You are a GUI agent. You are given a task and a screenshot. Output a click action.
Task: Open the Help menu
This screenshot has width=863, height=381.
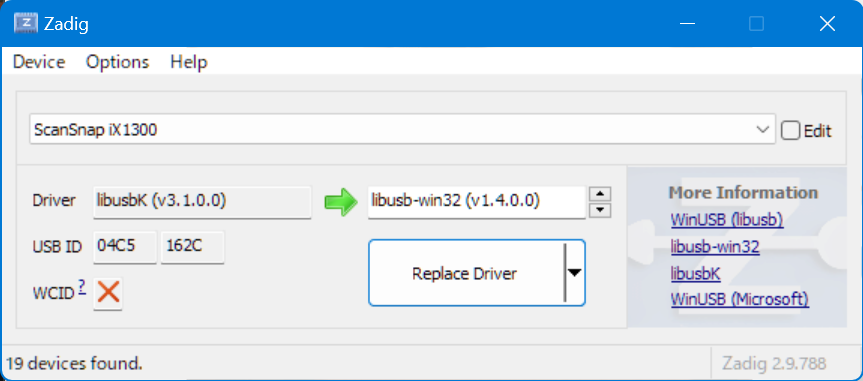[x=189, y=62]
